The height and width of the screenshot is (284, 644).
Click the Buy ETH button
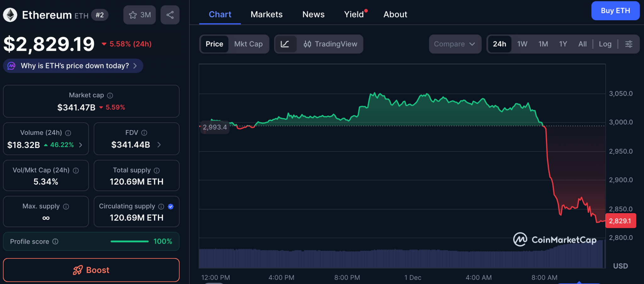(x=615, y=11)
